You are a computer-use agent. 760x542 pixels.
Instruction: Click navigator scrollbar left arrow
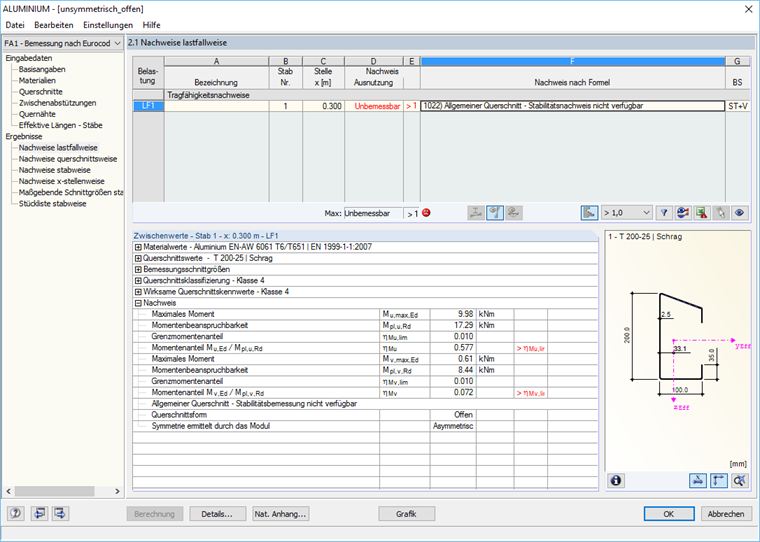click(x=8, y=491)
